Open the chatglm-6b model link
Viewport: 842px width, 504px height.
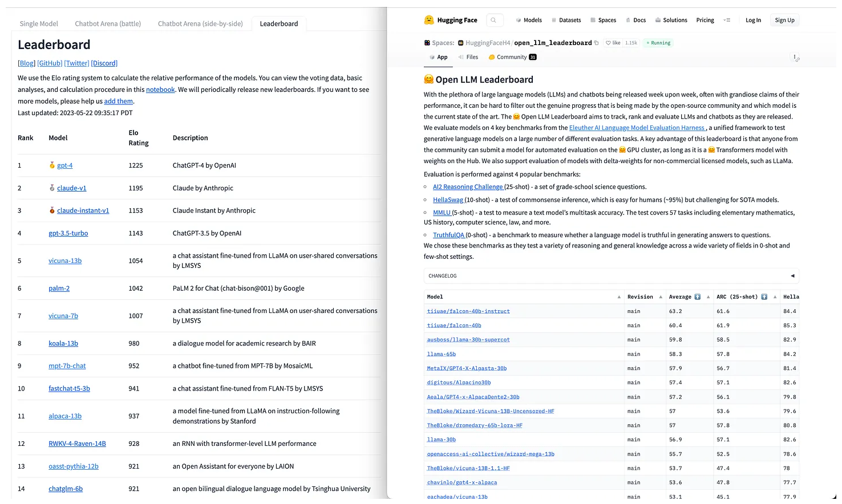[x=66, y=489]
